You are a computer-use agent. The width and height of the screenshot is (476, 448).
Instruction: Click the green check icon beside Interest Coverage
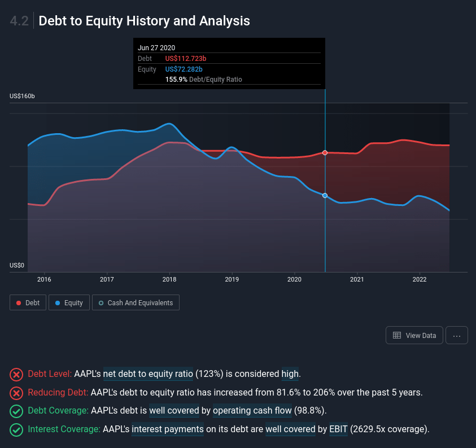(16, 430)
